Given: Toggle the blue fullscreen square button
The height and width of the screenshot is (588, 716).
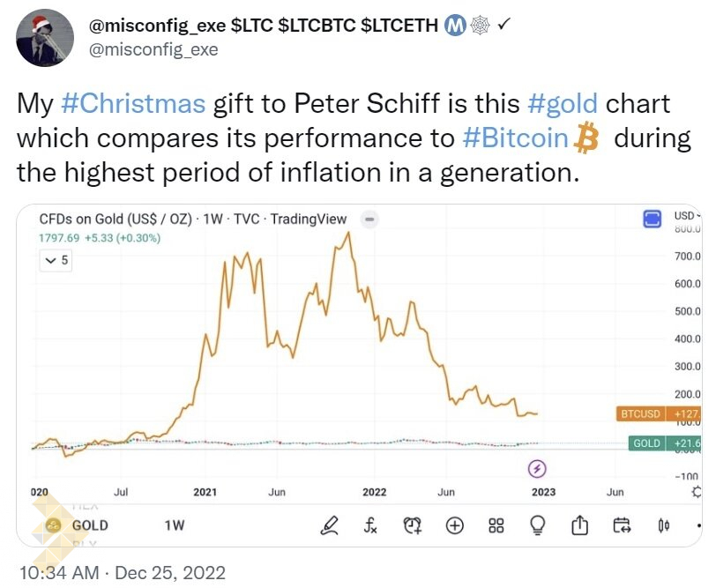Looking at the screenshot, I should (653, 219).
